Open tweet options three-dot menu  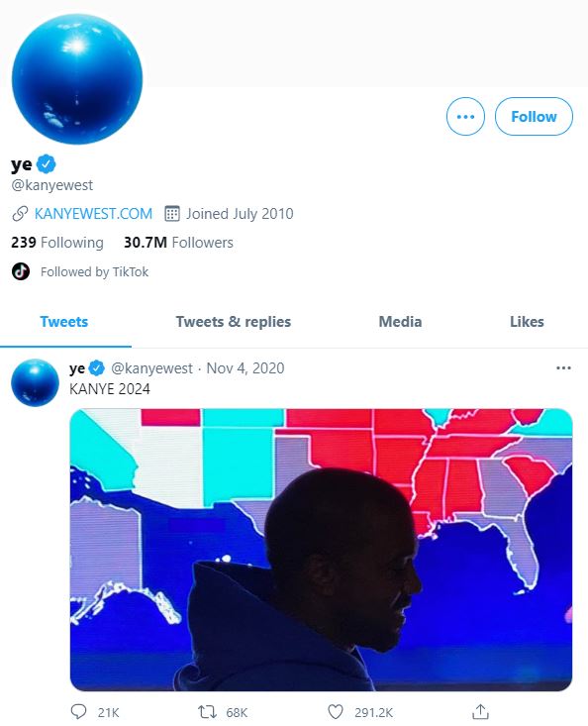click(x=563, y=368)
